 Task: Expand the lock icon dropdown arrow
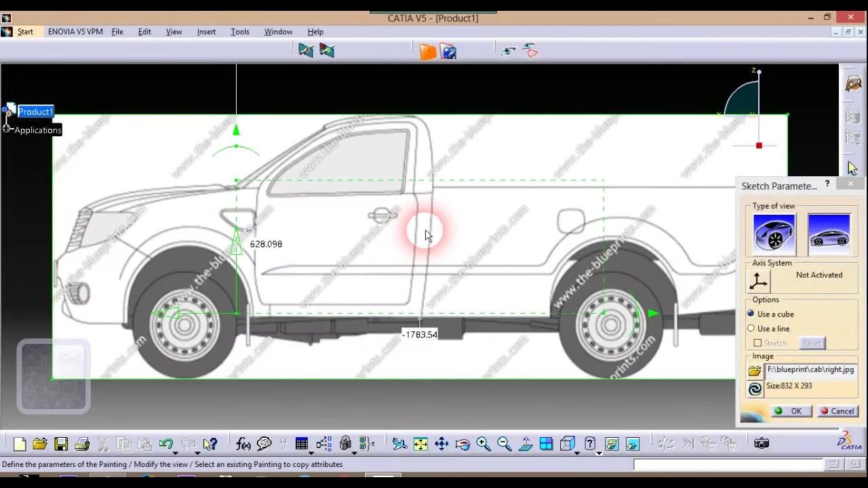pos(355,453)
